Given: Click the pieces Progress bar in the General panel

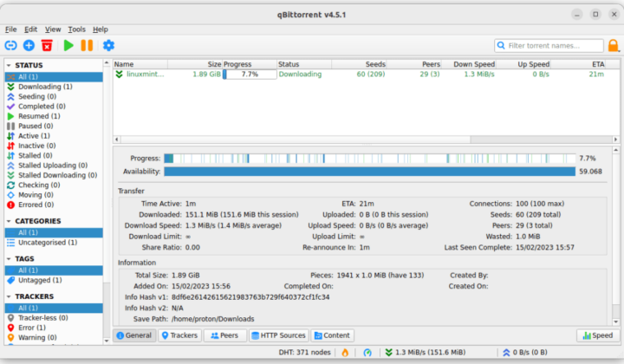Looking at the screenshot, I should (370, 159).
